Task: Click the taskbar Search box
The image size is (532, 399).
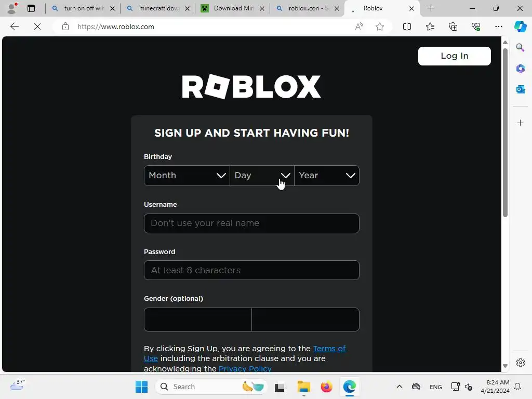Action: coord(211,387)
